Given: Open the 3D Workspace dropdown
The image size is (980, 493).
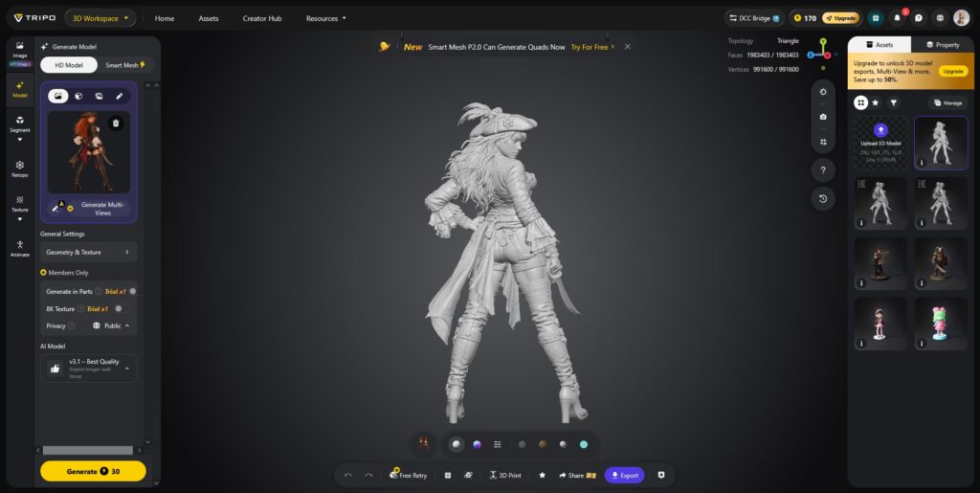Looking at the screenshot, I should click(100, 18).
